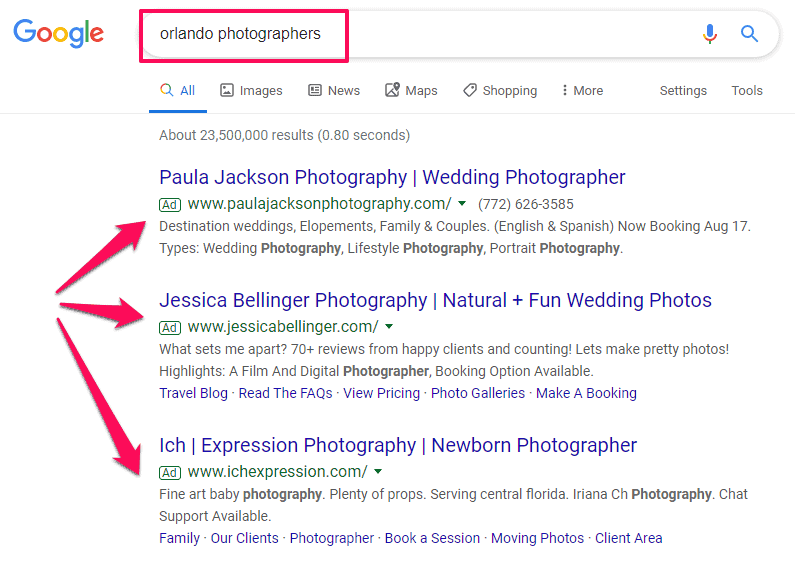Viewport: 795px width, 562px height.
Task: Click the Google logo
Action: (x=58, y=33)
